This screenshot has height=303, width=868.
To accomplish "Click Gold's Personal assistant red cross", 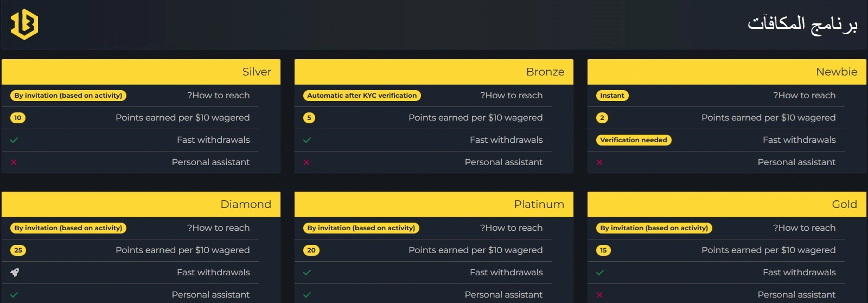I will [x=599, y=295].
